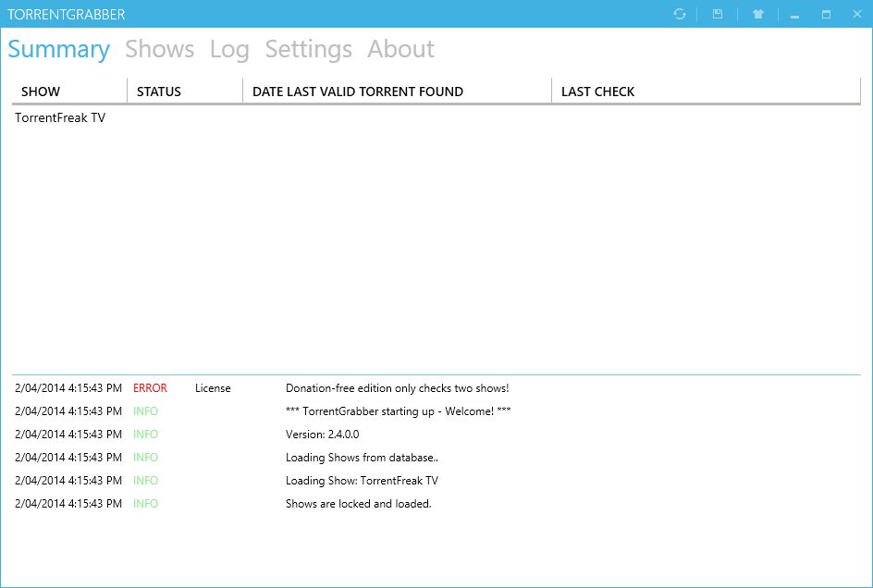Minimize the TorrentGrabber window
This screenshot has width=873, height=588.
[794, 15]
